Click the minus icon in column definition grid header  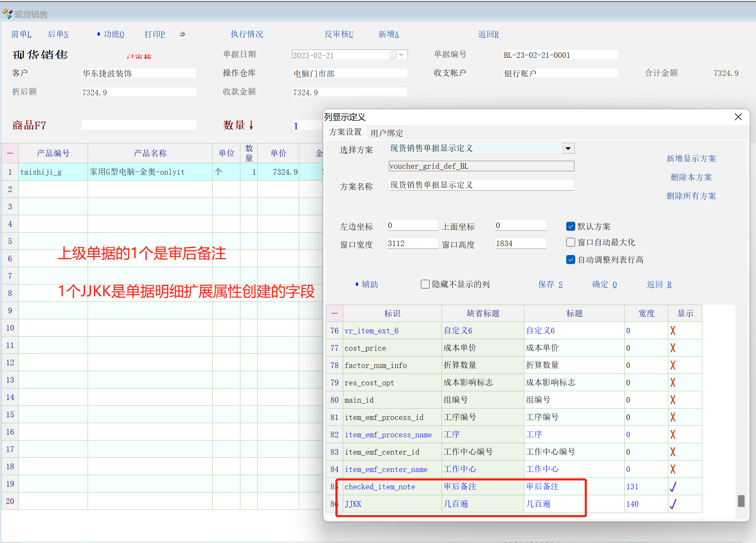[x=335, y=313]
